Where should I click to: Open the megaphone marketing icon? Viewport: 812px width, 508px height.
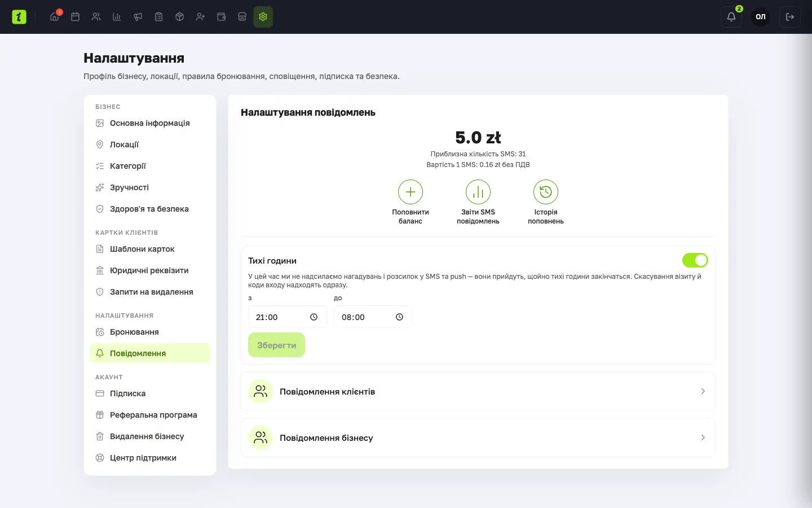pos(138,17)
